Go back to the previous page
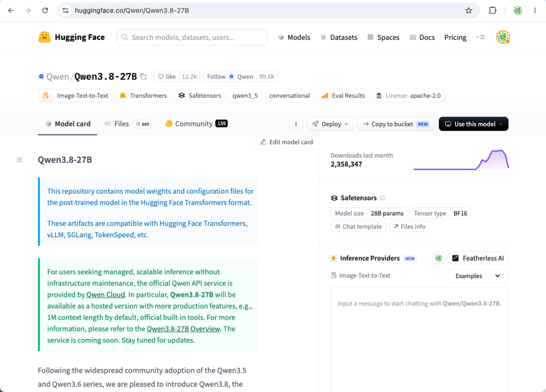 click(11, 11)
